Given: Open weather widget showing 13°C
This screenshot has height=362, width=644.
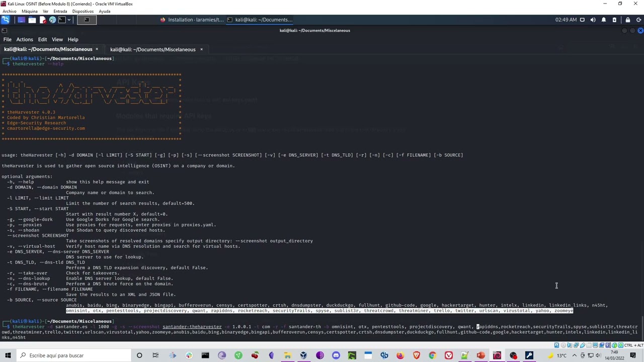Looking at the screenshot, I should 557,355.
